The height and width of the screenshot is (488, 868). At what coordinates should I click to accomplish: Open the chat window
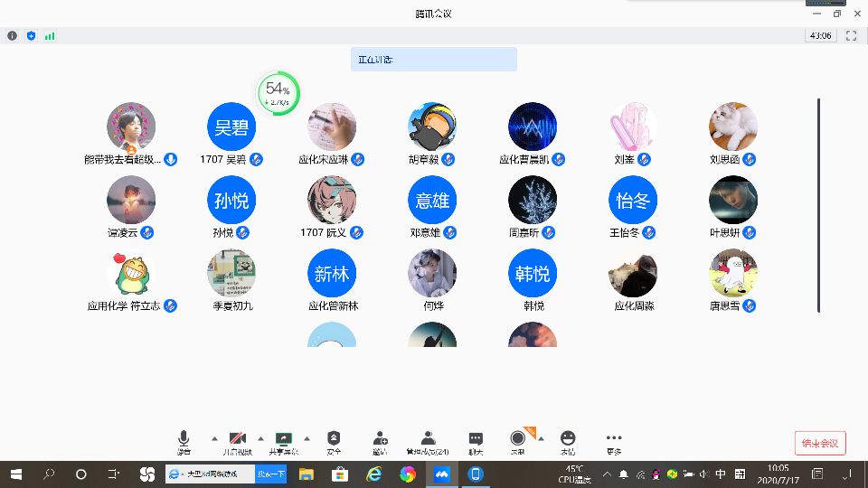pos(476,439)
